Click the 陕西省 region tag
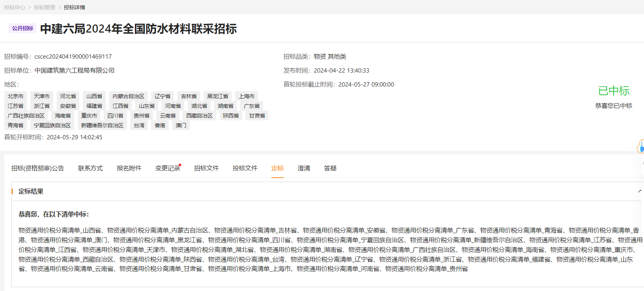644x291 pixels. coord(231,116)
